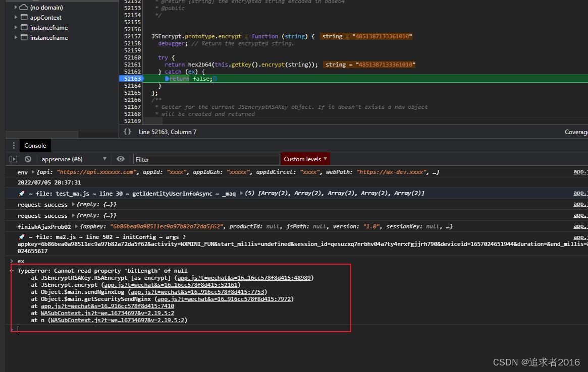The image size is (588, 372).
Task: Click the rocket icon on ma2.js log
Action: 21,237
